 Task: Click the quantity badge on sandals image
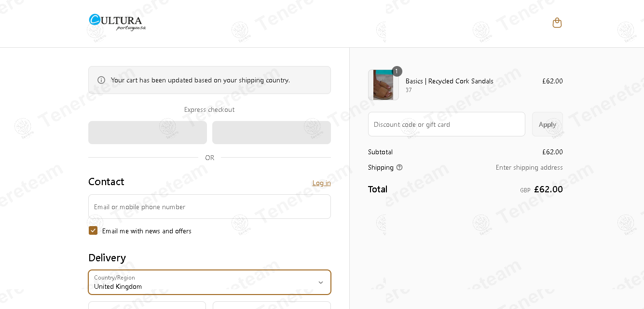point(397,71)
